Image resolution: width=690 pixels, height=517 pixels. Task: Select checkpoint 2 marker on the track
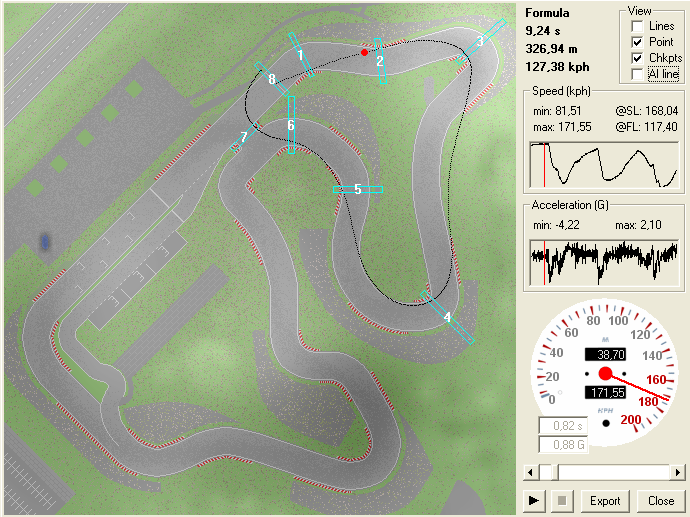pos(380,61)
